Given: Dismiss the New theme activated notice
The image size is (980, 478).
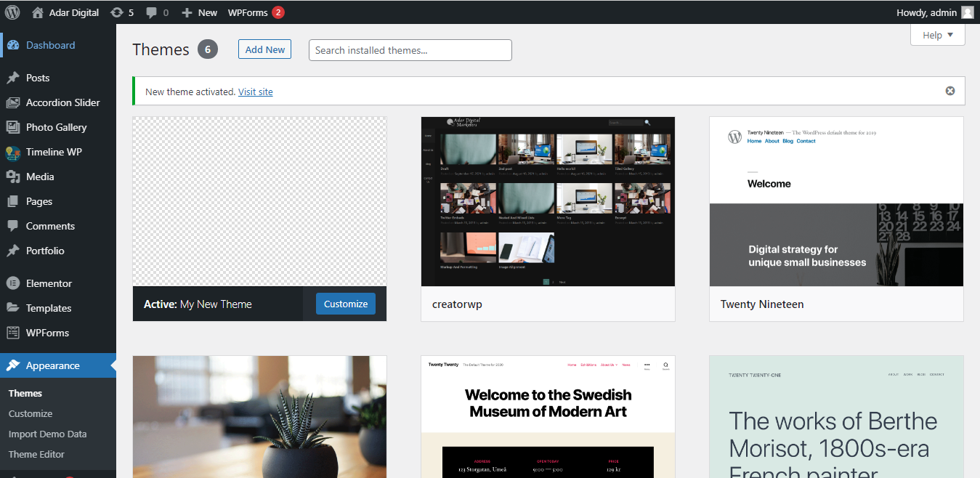Looking at the screenshot, I should click(949, 91).
